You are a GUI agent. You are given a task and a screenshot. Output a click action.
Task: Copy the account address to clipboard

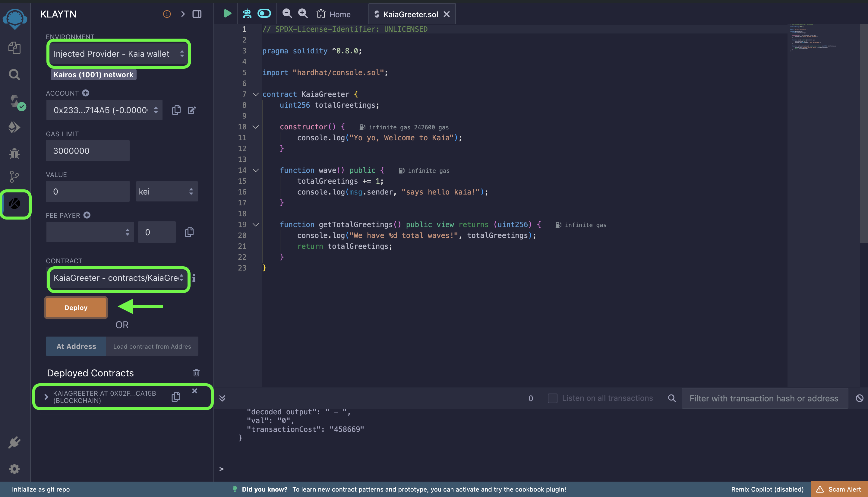[176, 110]
